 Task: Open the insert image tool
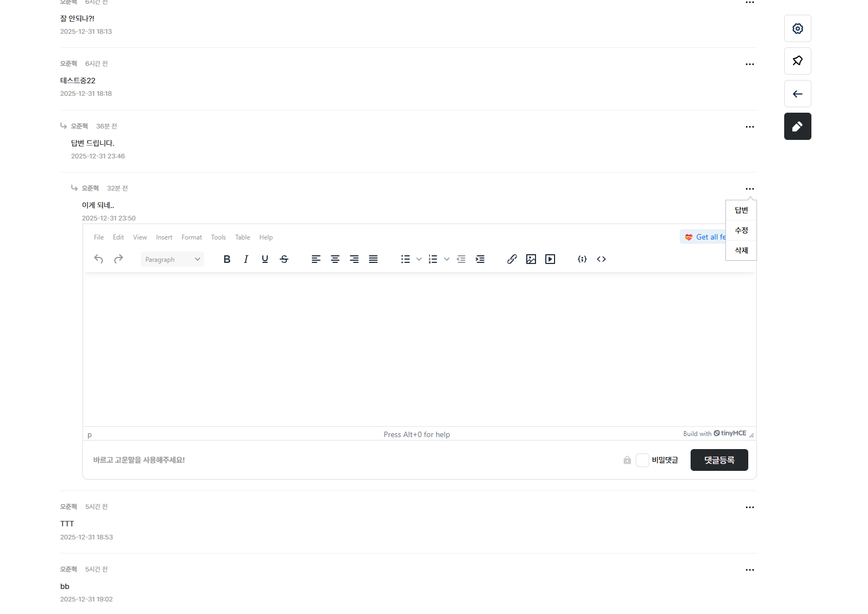(531, 259)
